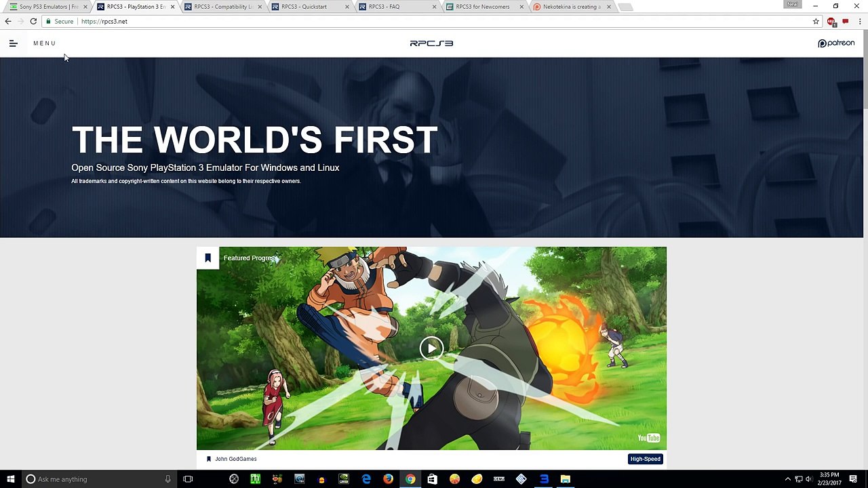Go back to the previous page

(8, 22)
